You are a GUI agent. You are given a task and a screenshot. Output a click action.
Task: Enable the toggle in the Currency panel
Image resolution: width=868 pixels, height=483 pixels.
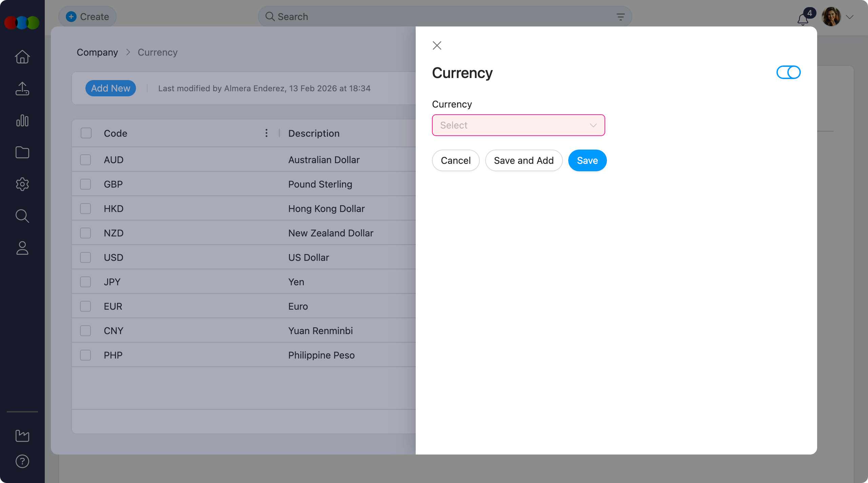[788, 72]
